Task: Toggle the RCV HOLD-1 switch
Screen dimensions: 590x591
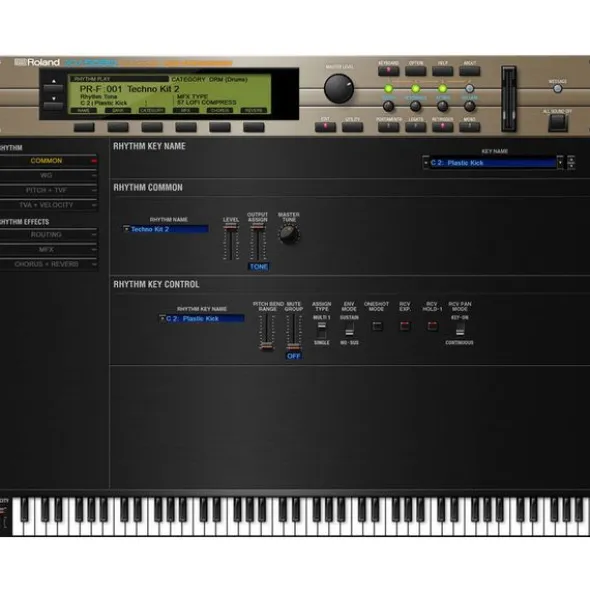Action: [x=432, y=326]
